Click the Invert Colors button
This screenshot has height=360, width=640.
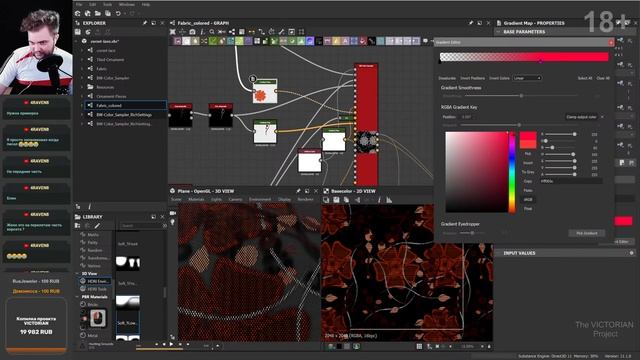pyautogui.click(x=499, y=78)
